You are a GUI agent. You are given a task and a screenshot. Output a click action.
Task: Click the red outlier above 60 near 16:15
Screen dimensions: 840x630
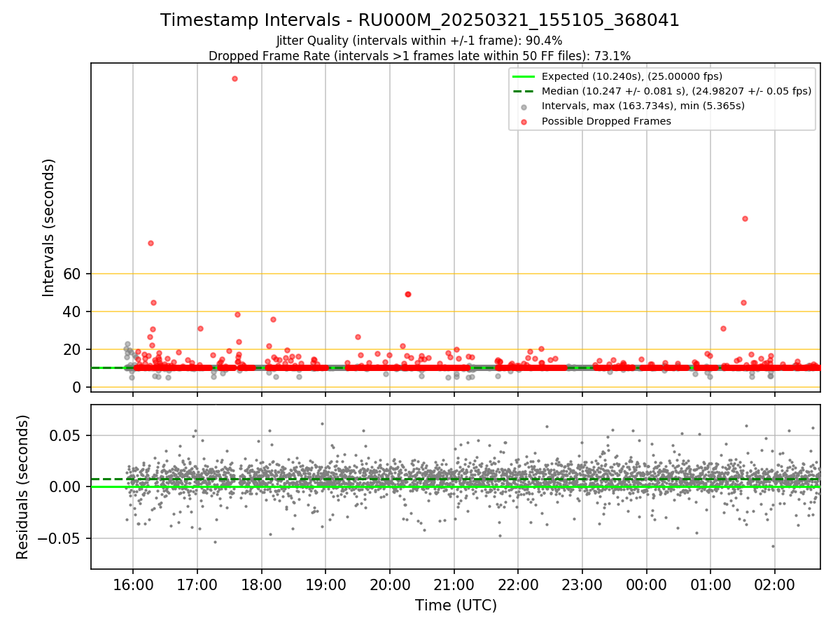click(150, 243)
